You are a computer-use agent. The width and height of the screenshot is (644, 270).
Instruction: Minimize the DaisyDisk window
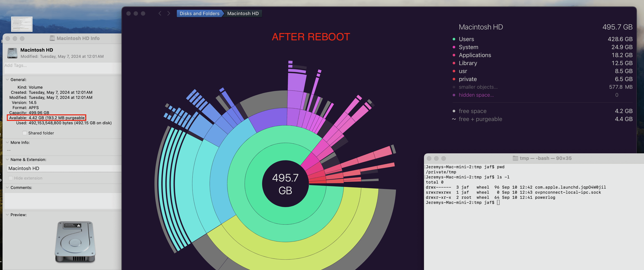(136, 13)
